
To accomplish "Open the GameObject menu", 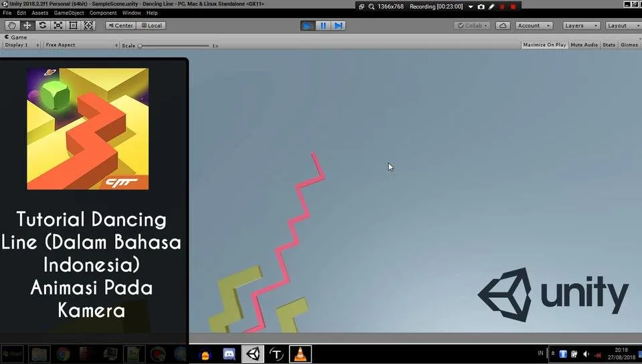I will 69,13.
